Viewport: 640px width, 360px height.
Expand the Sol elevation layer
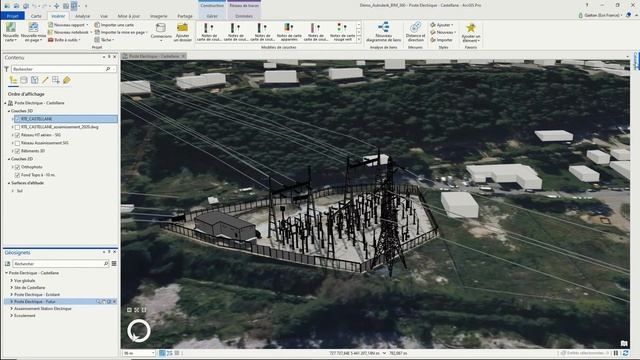point(13,191)
